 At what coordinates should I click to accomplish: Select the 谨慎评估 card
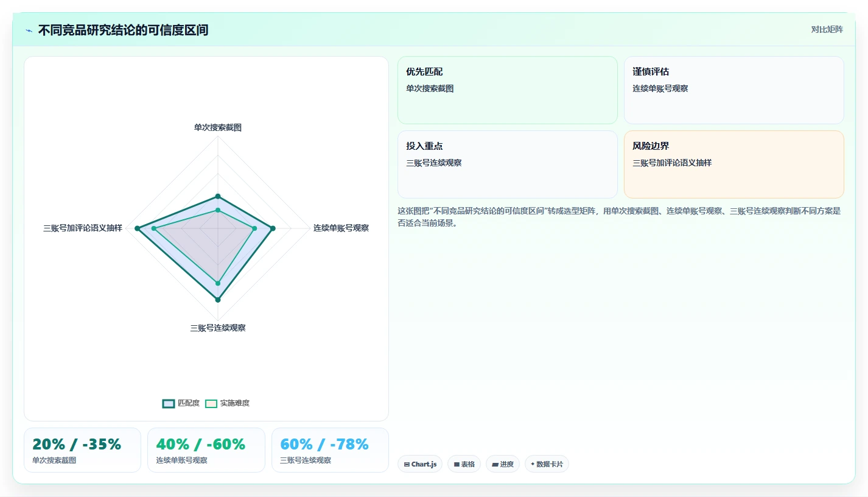point(734,90)
